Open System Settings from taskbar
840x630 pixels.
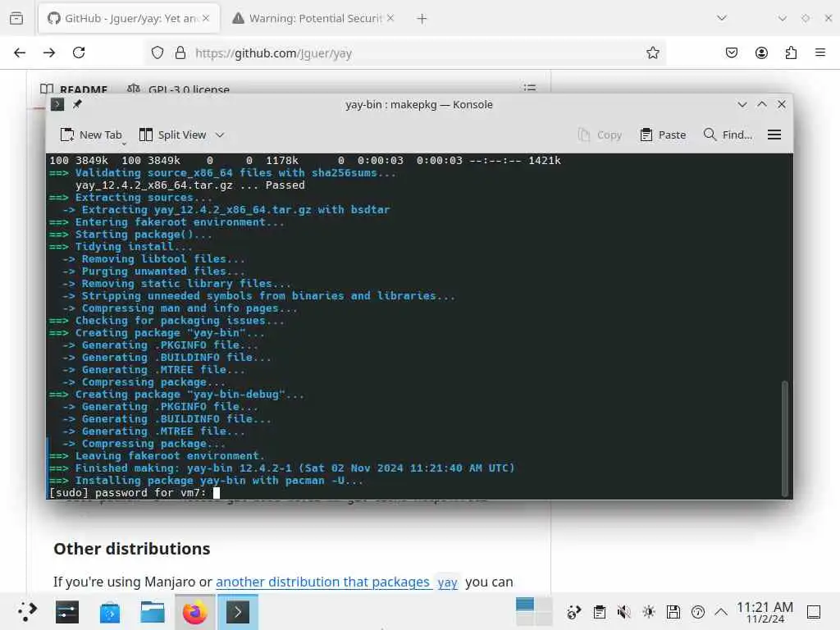click(x=67, y=612)
